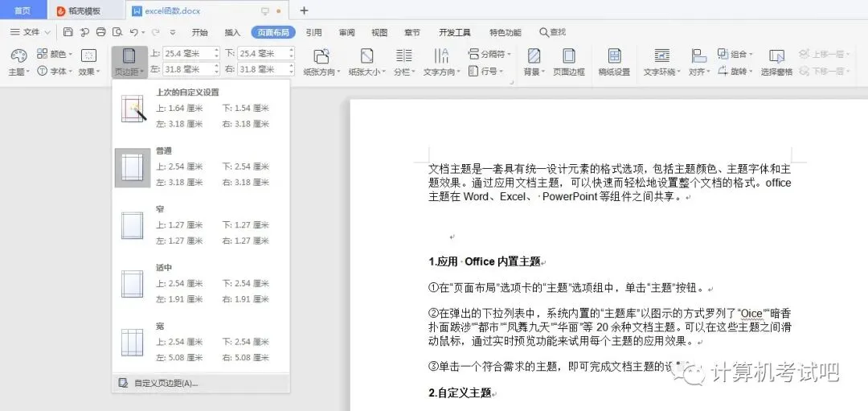Click the 下移一层 send backward button
The width and height of the screenshot is (868, 411).
(x=825, y=71)
